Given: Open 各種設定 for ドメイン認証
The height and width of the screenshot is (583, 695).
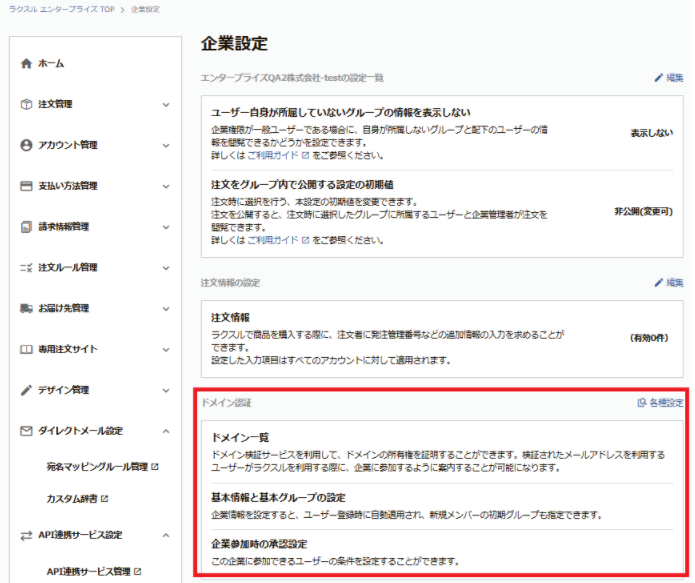Looking at the screenshot, I should pos(666,403).
